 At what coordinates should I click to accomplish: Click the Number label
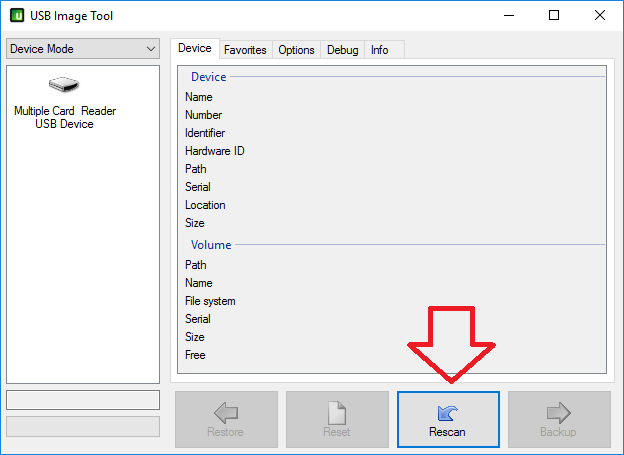pyautogui.click(x=203, y=115)
